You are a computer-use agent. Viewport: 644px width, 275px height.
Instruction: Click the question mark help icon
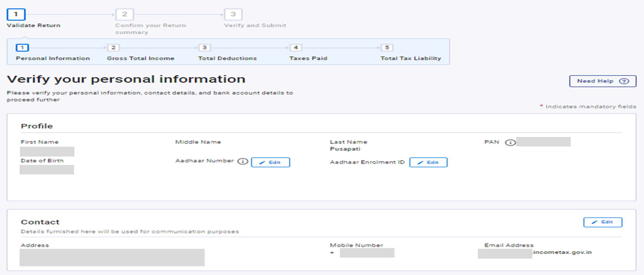click(x=624, y=81)
